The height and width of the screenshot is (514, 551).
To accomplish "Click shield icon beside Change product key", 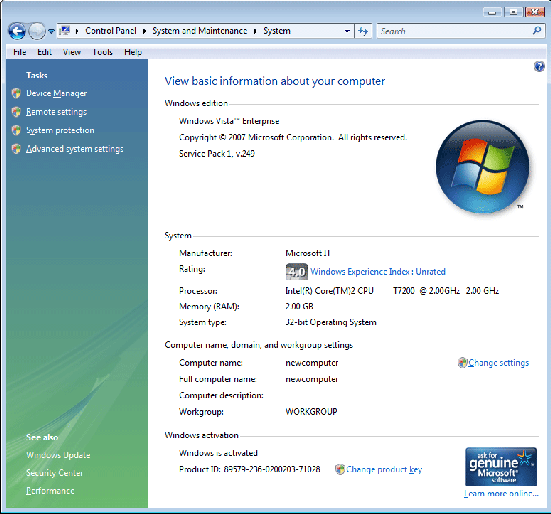I will (x=340, y=469).
